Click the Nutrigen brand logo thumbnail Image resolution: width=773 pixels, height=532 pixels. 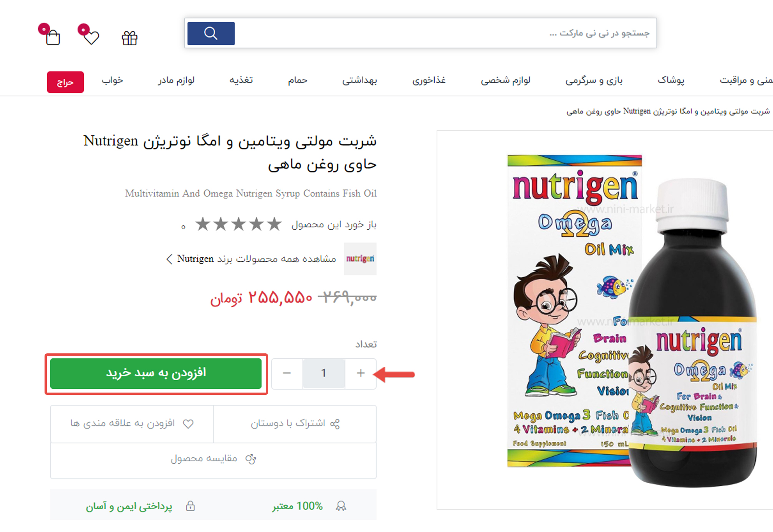pyautogui.click(x=360, y=259)
